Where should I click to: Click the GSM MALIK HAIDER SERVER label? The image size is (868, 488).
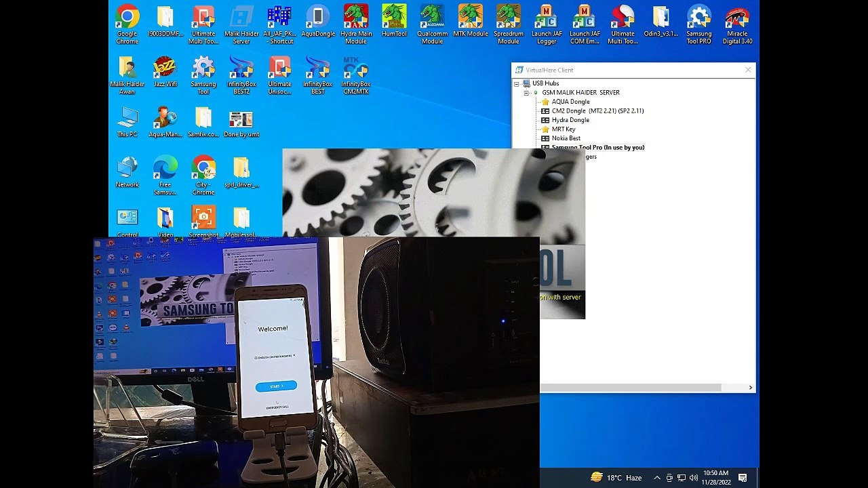(580, 93)
